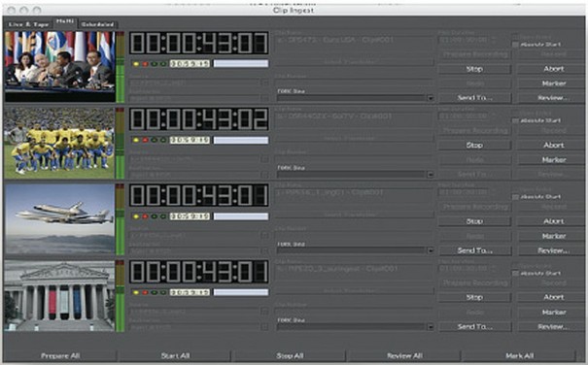Viewport: 588px width, 365px height.
Task: Open the Scheduled tab
Action: [x=97, y=24]
